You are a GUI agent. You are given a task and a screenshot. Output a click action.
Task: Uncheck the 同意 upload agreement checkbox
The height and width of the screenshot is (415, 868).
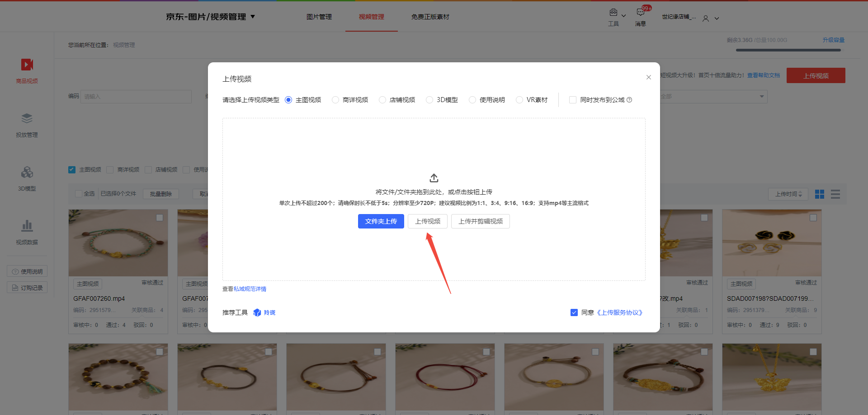pos(574,312)
